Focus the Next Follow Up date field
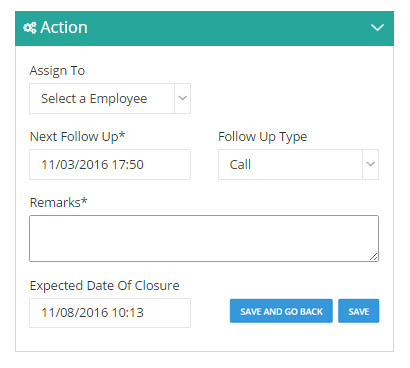Screen dimensions: 410x368 pyautogui.click(x=110, y=164)
